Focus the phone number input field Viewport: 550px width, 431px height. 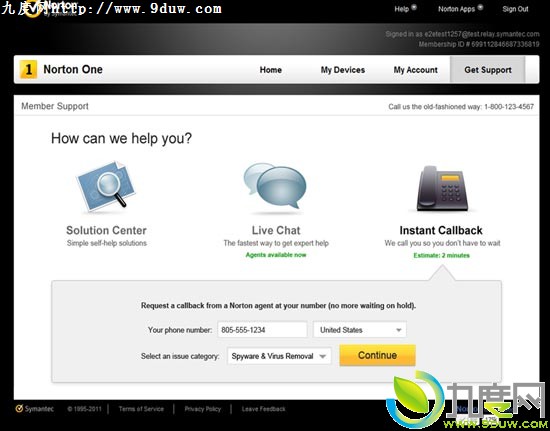(262, 330)
